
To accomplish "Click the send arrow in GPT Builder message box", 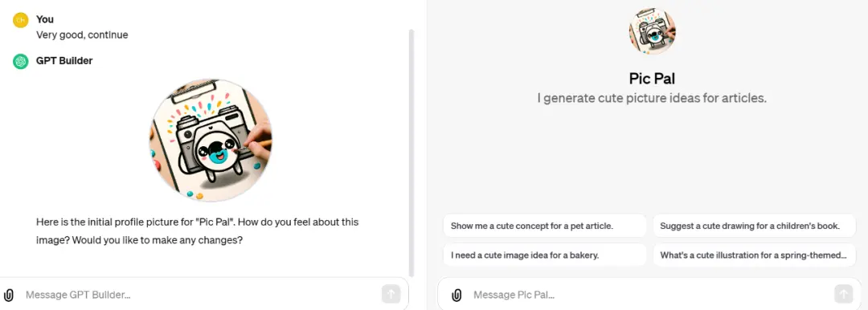I will (391, 294).
